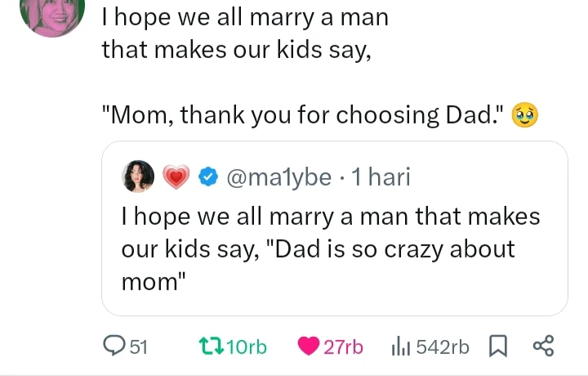
Task: Click the heart emoji badge beside quoted avatar
Action: click(176, 177)
